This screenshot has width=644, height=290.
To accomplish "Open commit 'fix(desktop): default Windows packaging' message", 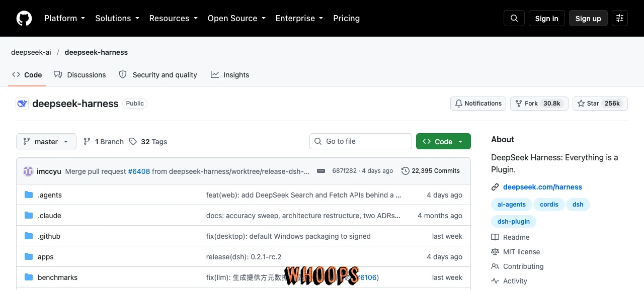I will tap(288, 236).
